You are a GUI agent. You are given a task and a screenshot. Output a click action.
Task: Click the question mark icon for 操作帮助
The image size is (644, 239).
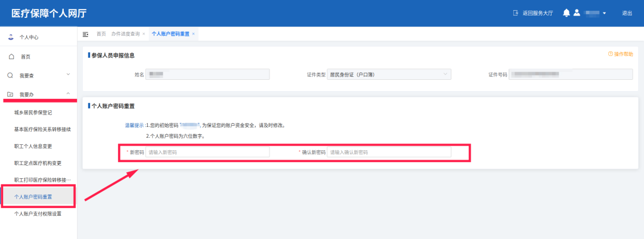pos(610,54)
